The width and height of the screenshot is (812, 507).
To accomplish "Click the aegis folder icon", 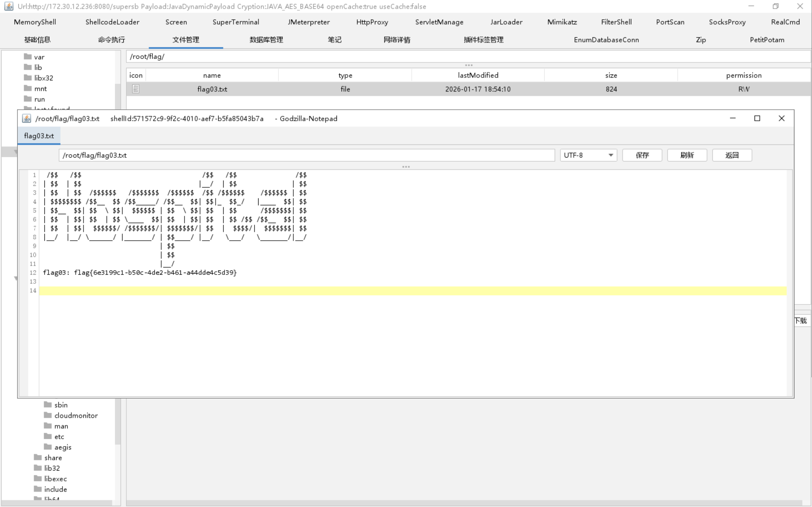I will (48, 447).
